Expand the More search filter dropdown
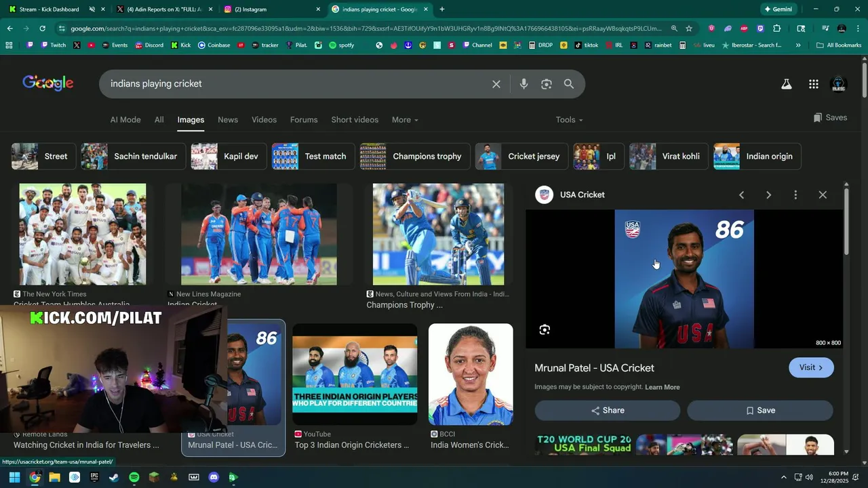This screenshot has width=868, height=488. [x=405, y=120]
